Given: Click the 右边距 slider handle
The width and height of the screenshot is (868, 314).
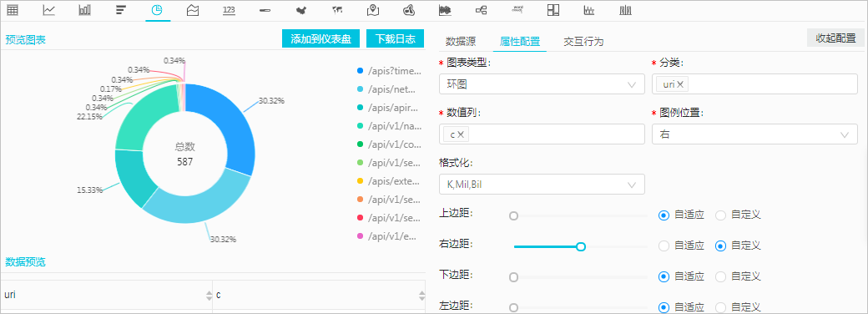Looking at the screenshot, I should 581,246.
